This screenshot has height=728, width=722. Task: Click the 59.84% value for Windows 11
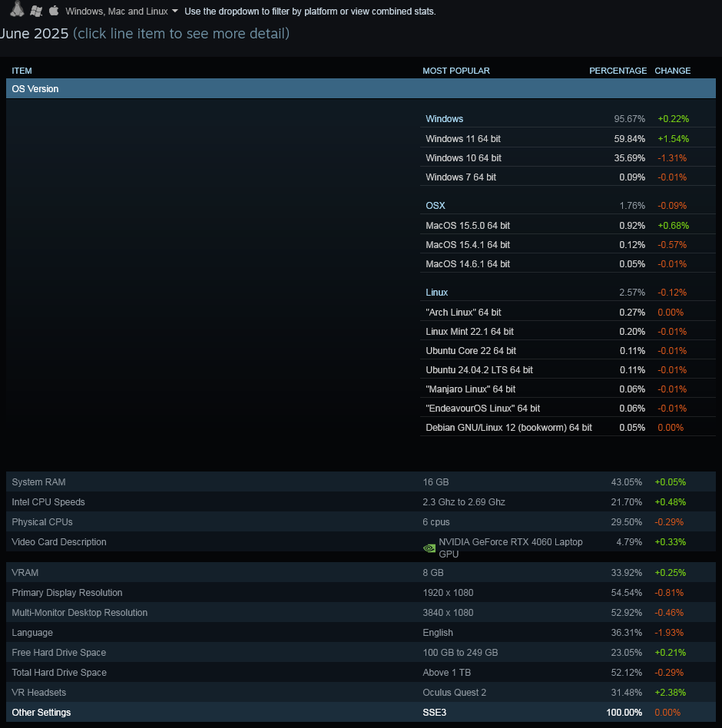tap(629, 139)
